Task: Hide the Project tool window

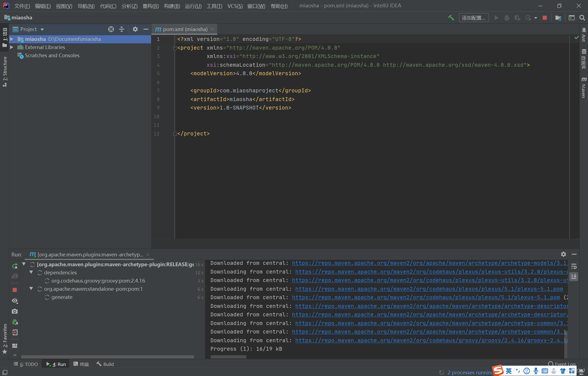Action: [146, 29]
